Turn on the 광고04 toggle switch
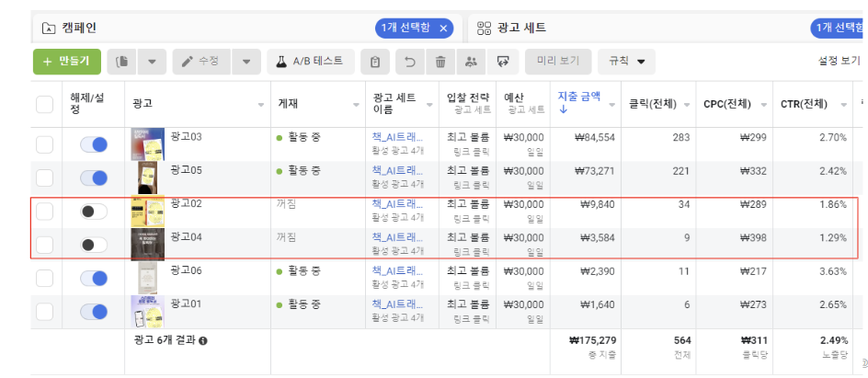Screen dimensions: 868x378 94,245
